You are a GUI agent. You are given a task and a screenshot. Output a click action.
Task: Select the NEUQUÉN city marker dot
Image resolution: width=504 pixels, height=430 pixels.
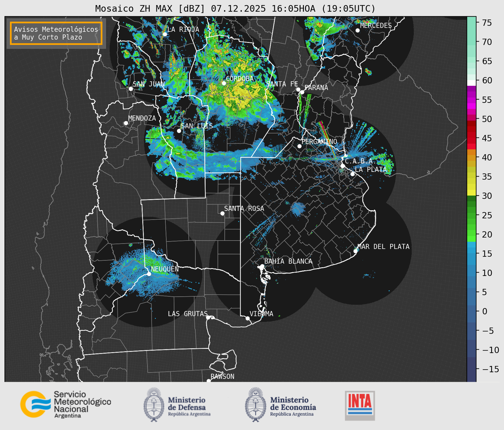tap(149, 274)
